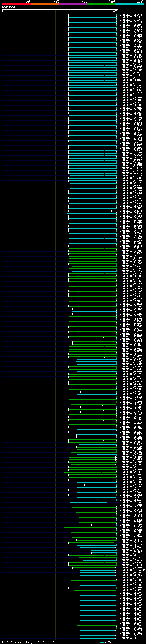Select the query name BP031366
The image size is (146, 644).
tap(8, 8)
